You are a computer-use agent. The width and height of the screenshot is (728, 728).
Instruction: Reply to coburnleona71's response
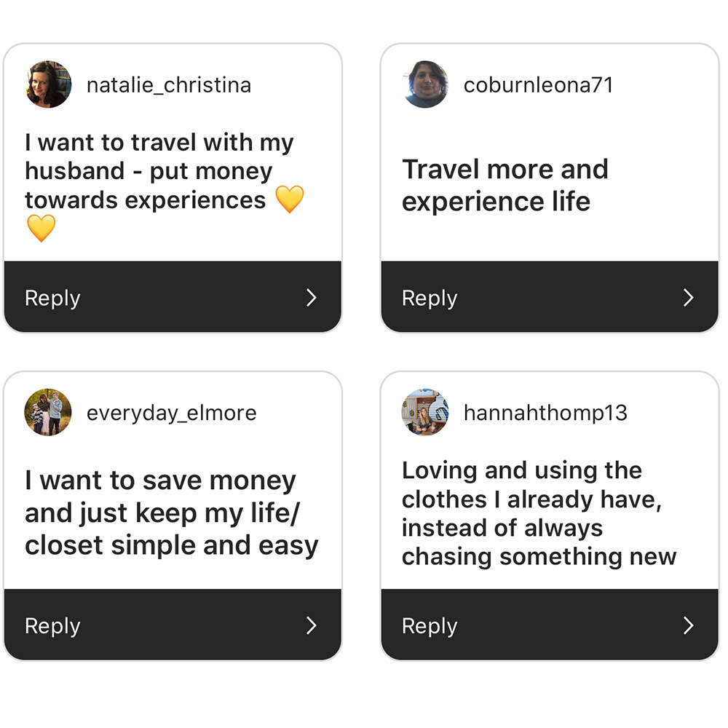tap(550, 297)
